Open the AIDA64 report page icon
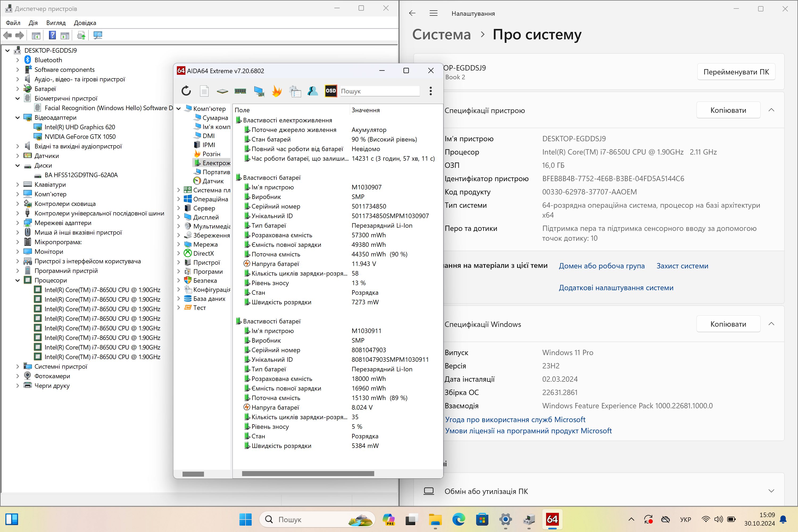 pyautogui.click(x=204, y=91)
